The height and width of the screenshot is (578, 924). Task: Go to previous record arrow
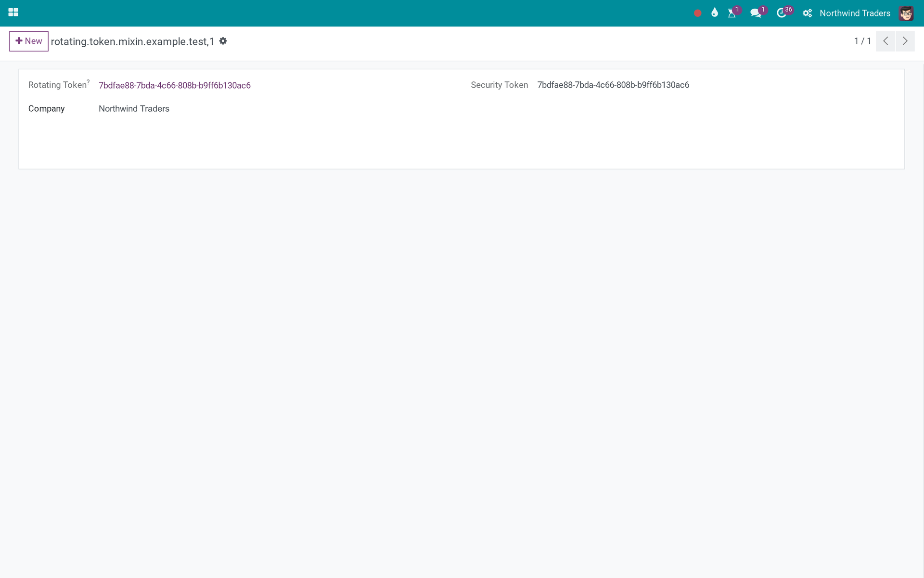pyautogui.click(x=885, y=41)
